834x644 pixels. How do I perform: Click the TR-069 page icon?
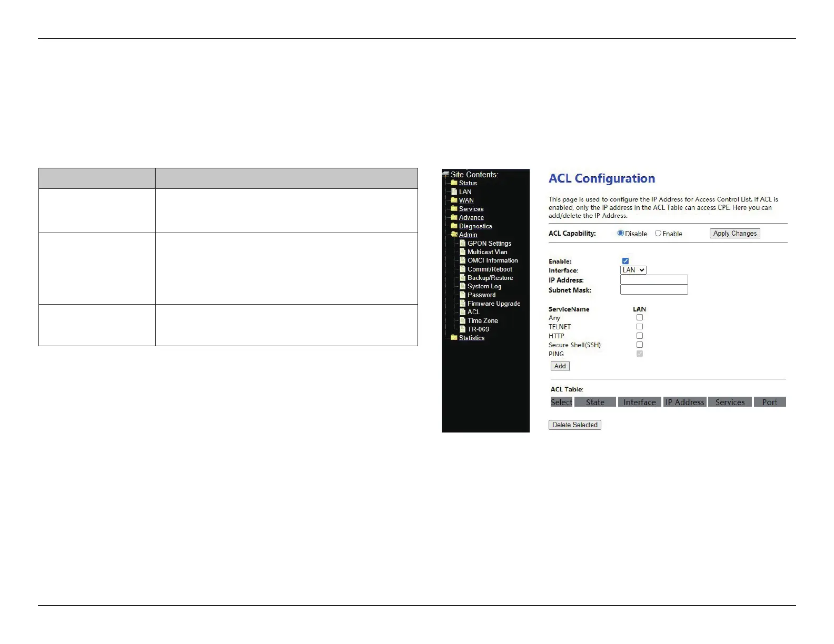462,329
